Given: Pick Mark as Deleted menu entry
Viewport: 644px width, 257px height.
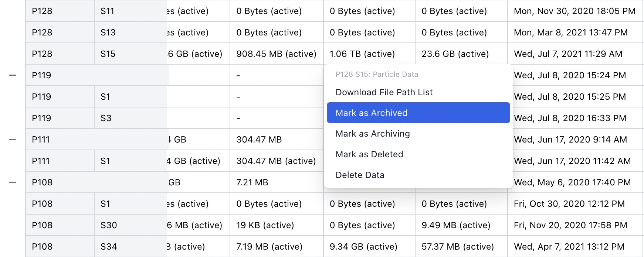Looking at the screenshot, I should point(369,154).
